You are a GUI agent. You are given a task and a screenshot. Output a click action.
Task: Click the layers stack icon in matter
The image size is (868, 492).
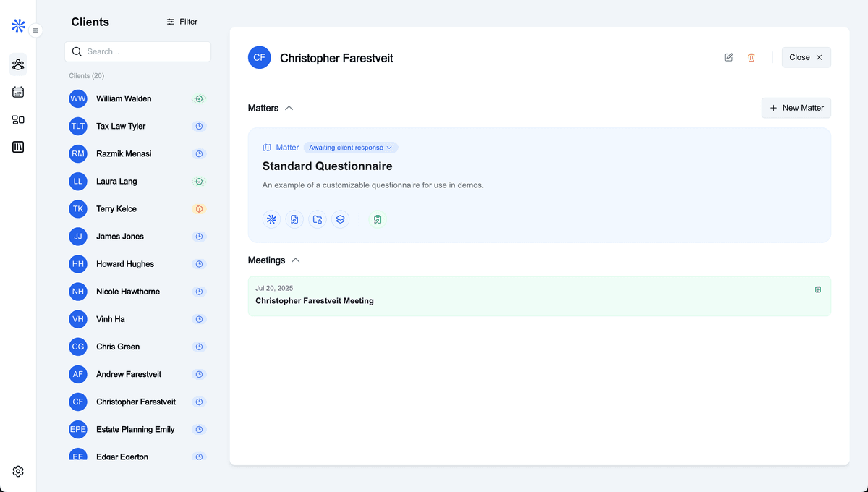(341, 219)
